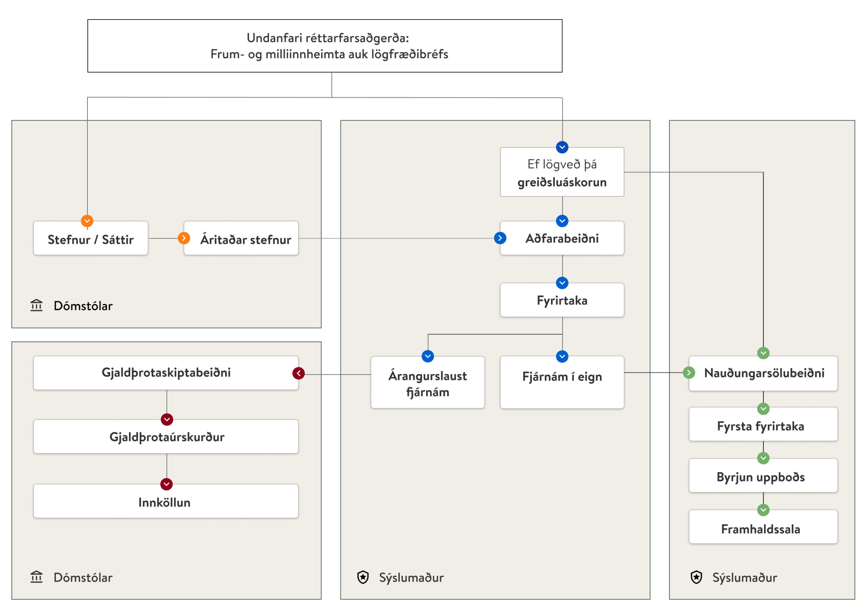Viewport: 867px width, 616px height.
Task: Click orange chevron above Stefnur / Sáttir
Action: click(87, 221)
